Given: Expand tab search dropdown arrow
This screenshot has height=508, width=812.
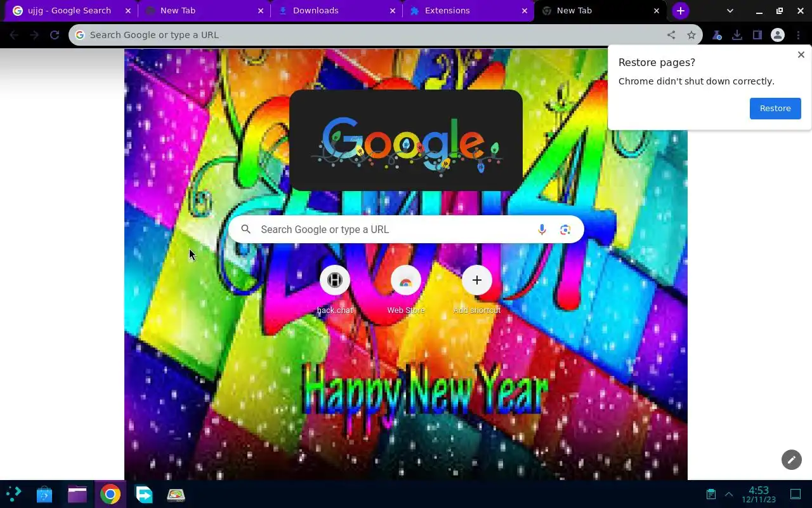Looking at the screenshot, I should click(x=730, y=11).
